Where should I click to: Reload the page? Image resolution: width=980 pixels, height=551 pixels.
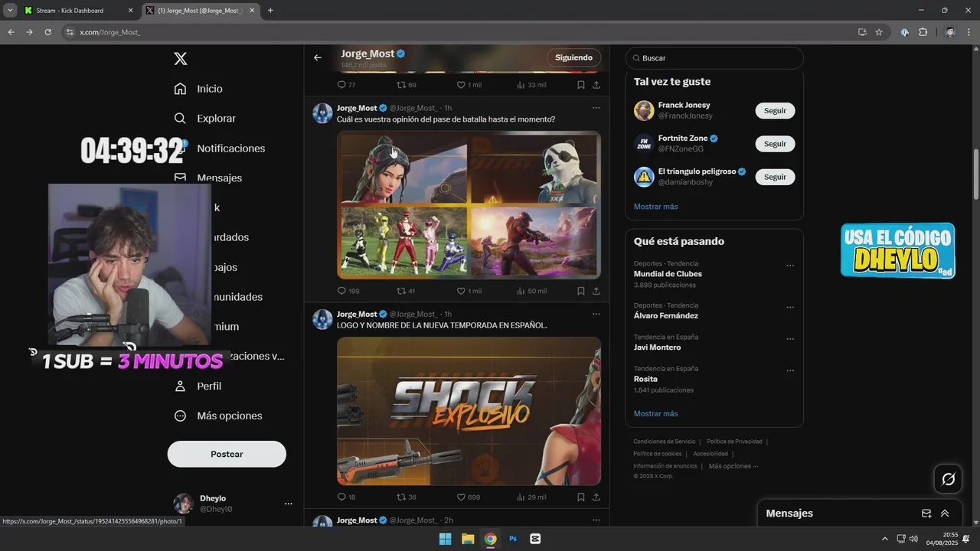(x=47, y=32)
